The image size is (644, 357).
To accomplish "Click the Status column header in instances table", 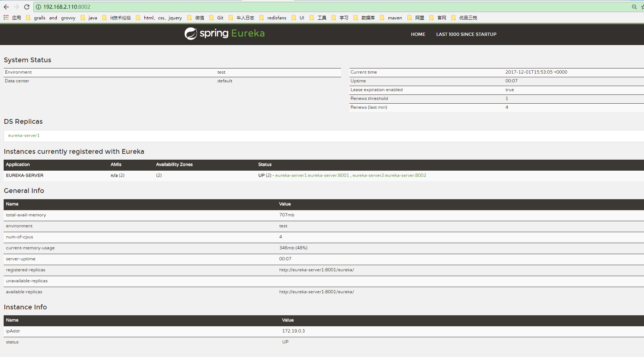I will pyautogui.click(x=265, y=164).
